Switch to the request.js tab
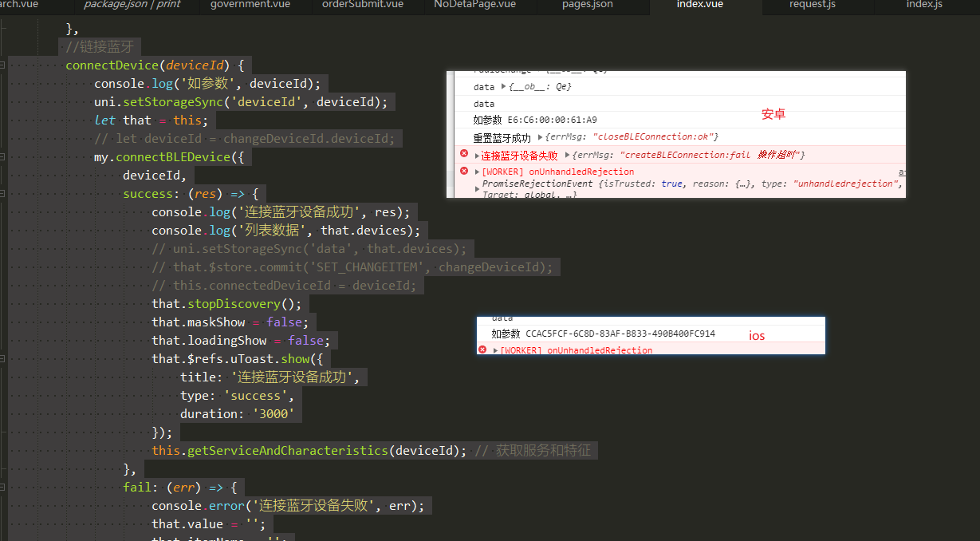Image resolution: width=980 pixels, height=541 pixels. coord(812,5)
